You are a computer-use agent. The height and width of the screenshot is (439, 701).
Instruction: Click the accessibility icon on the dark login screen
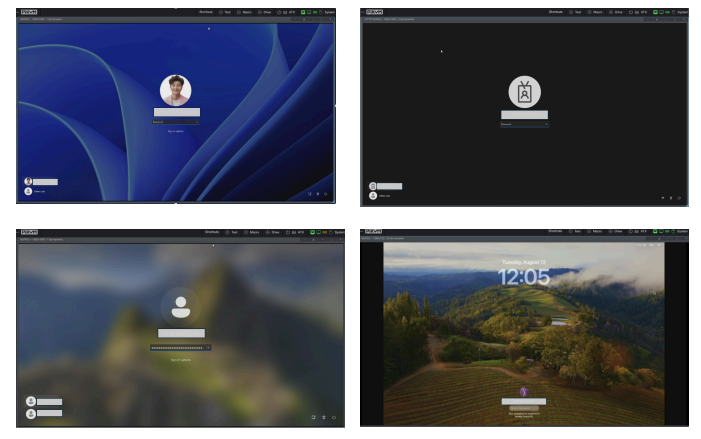[671, 198]
